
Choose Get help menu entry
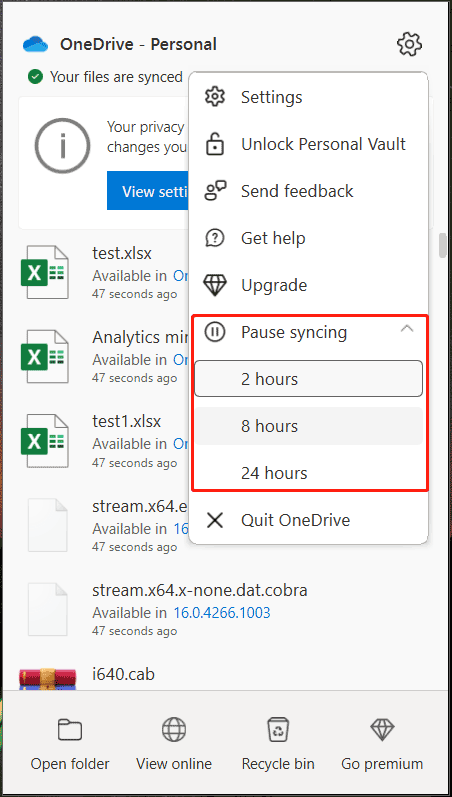pos(308,238)
